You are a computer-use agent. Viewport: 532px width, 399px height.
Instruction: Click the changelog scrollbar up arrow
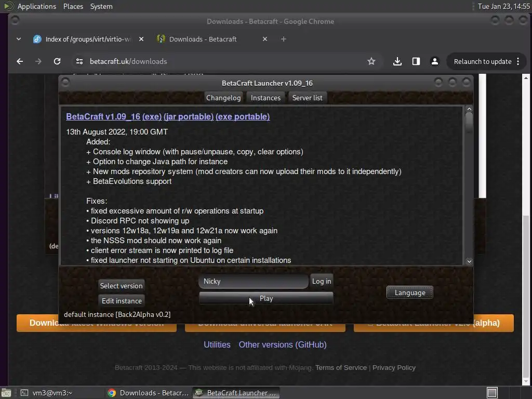click(469, 109)
